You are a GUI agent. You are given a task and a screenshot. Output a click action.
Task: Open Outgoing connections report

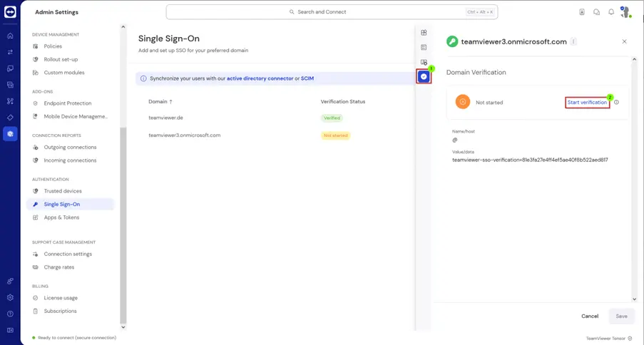tap(70, 148)
